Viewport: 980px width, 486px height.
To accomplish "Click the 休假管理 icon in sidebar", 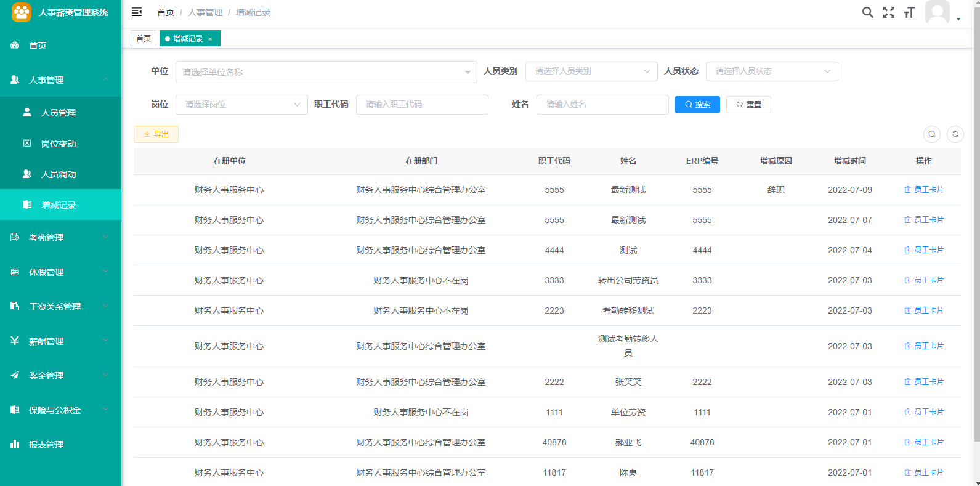I will click(15, 272).
